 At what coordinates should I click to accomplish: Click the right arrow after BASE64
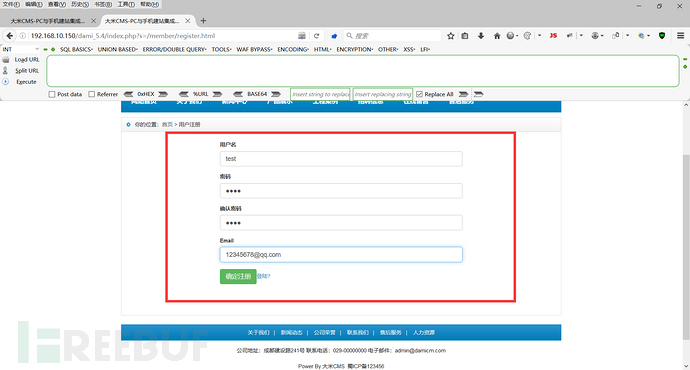276,94
